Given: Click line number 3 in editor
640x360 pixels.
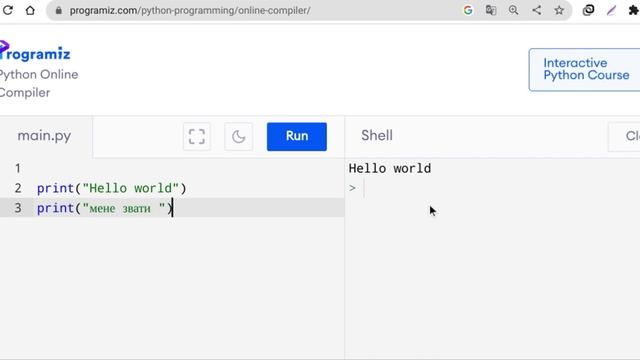Looking at the screenshot, I should [x=18, y=208].
